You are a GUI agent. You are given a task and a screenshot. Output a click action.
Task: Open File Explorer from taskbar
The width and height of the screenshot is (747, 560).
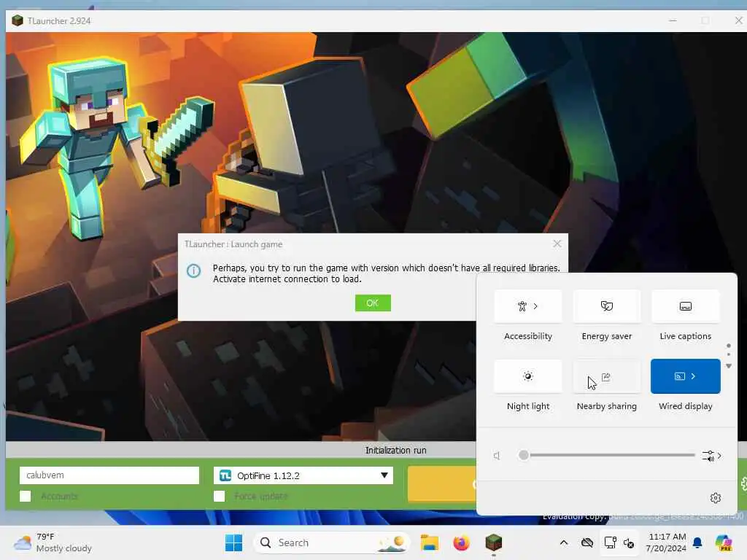tap(429, 542)
